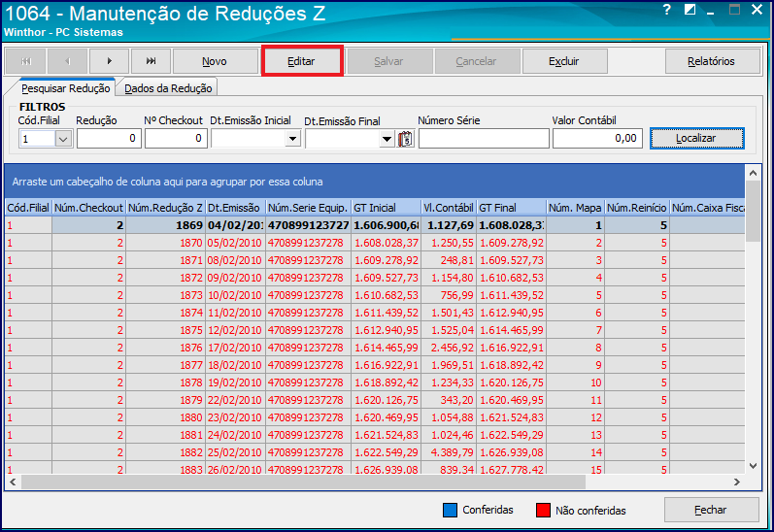
Task: Open the Dt.Emissão Inicial date dropdown
Action: coord(292,139)
